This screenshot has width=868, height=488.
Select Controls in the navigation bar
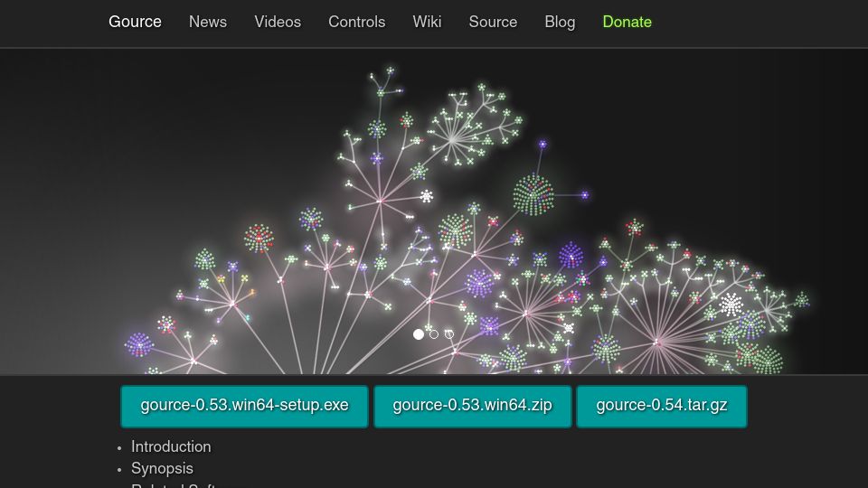pos(356,22)
